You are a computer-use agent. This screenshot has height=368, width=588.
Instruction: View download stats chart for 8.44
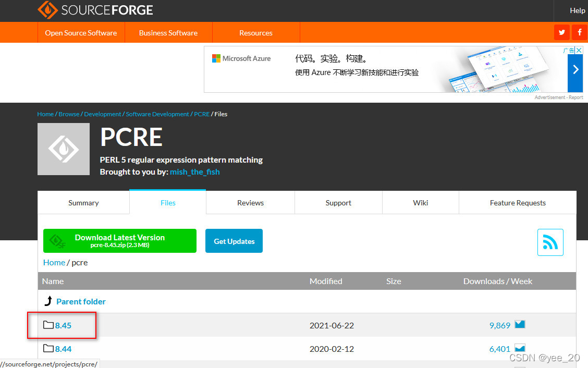pos(520,348)
